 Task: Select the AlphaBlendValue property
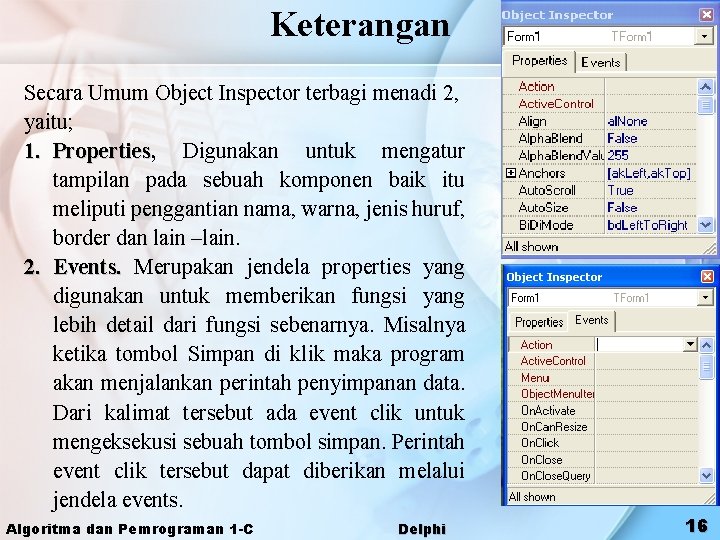[x=560, y=156]
